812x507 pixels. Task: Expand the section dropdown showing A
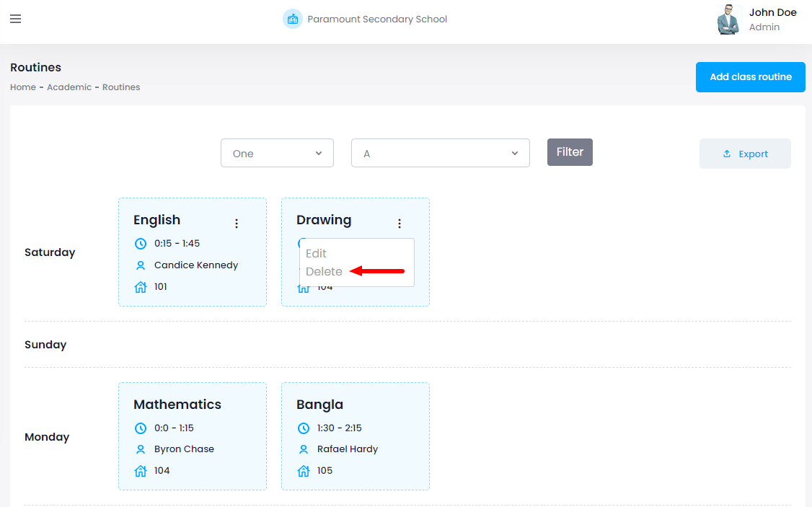pos(440,153)
